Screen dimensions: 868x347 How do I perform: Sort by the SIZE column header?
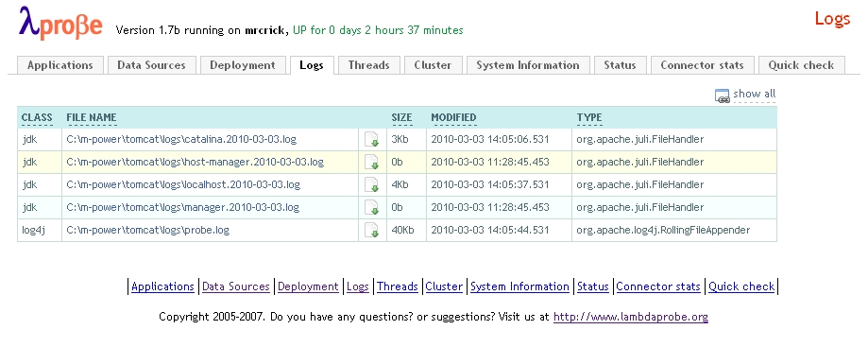pos(402,117)
